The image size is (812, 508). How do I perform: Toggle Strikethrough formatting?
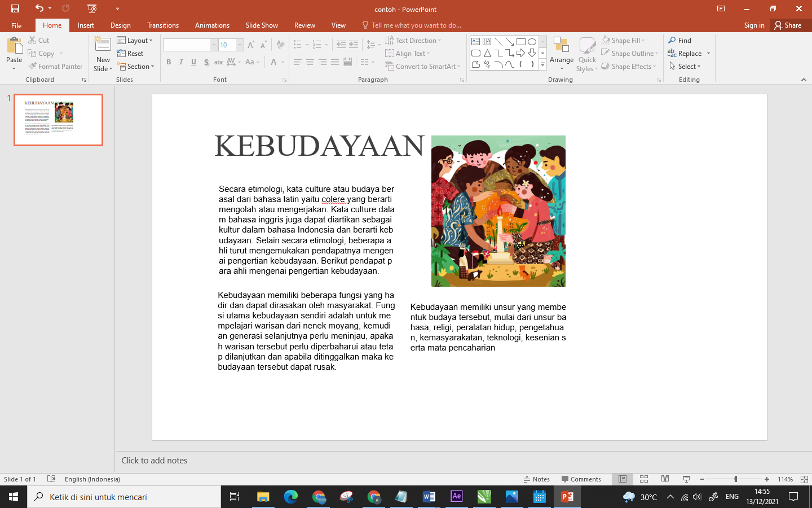[219, 62]
